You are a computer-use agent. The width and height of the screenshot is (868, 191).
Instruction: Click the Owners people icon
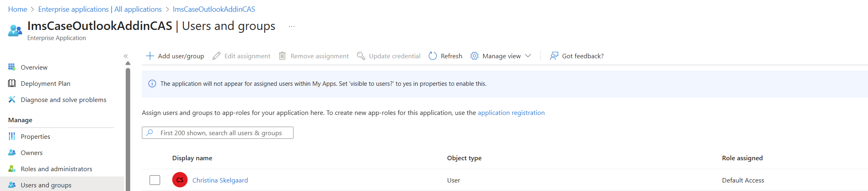point(12,152)
